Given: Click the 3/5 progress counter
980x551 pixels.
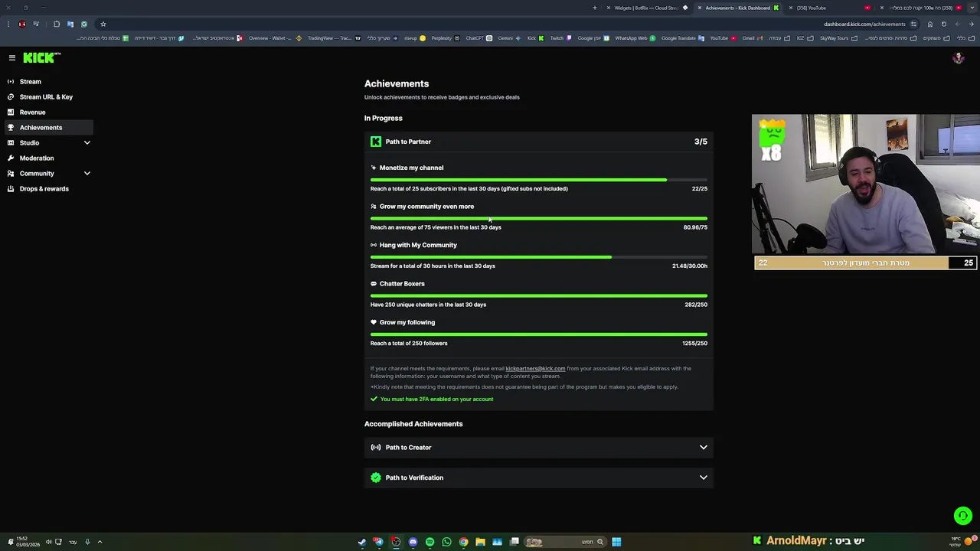Looking at the screenshot, I should (701, 142).
